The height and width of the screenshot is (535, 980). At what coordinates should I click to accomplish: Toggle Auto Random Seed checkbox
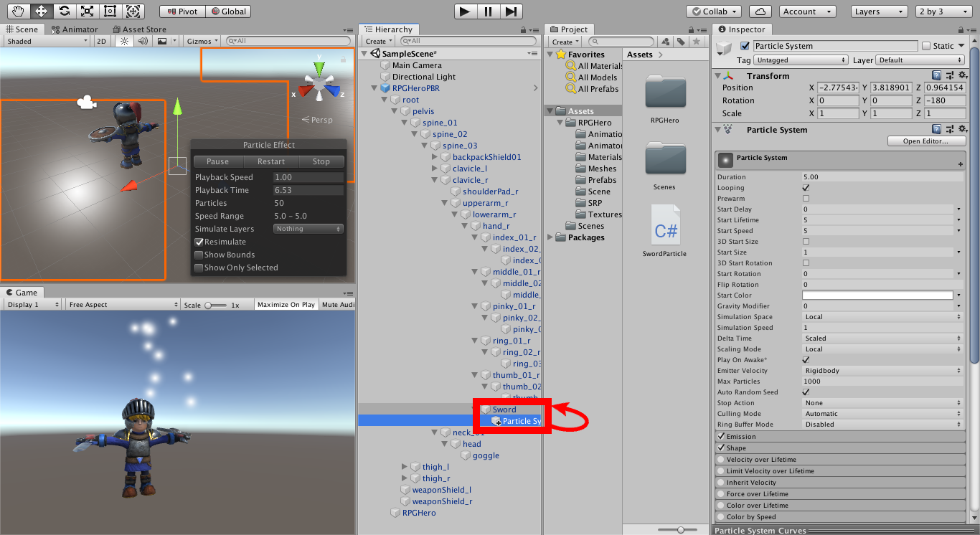tap(806, 392)
